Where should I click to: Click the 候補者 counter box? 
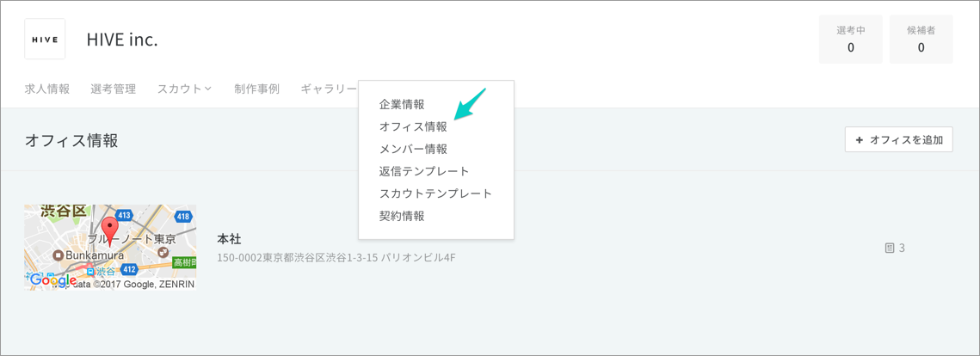click(921, 39)
